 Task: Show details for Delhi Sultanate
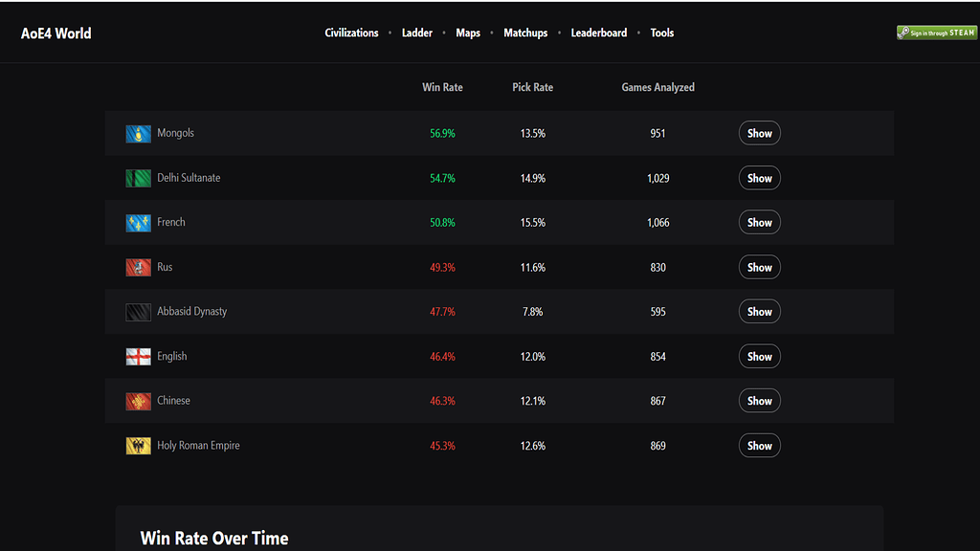(x=759, y=178)
